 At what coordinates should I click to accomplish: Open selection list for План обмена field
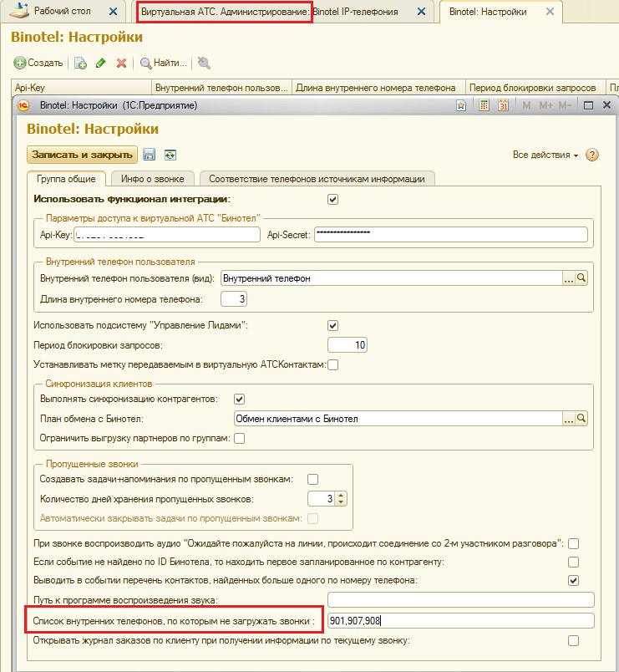[568, 418]
